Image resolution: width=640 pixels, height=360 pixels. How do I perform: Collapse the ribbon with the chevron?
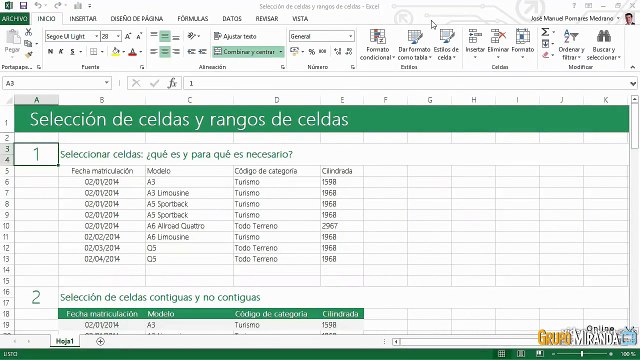tap(633, 67)
